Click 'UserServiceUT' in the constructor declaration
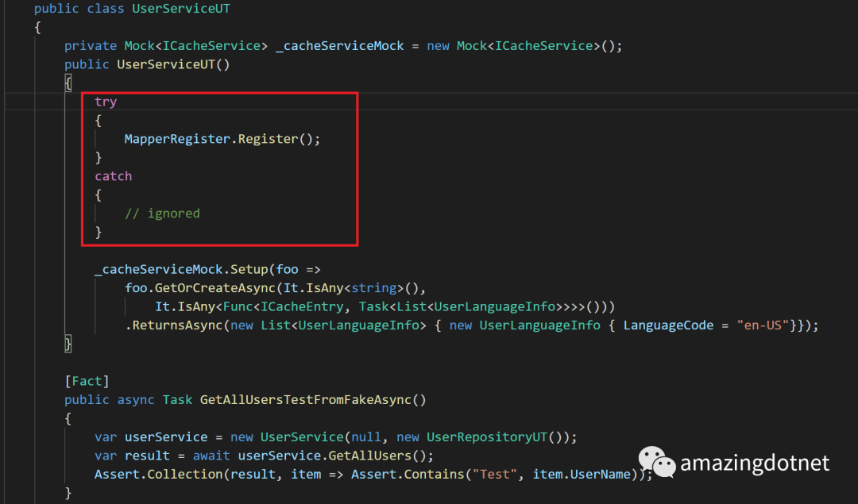The width and height of the screenshot is (858, 504). pyautogui.click(x=166, y=64)
